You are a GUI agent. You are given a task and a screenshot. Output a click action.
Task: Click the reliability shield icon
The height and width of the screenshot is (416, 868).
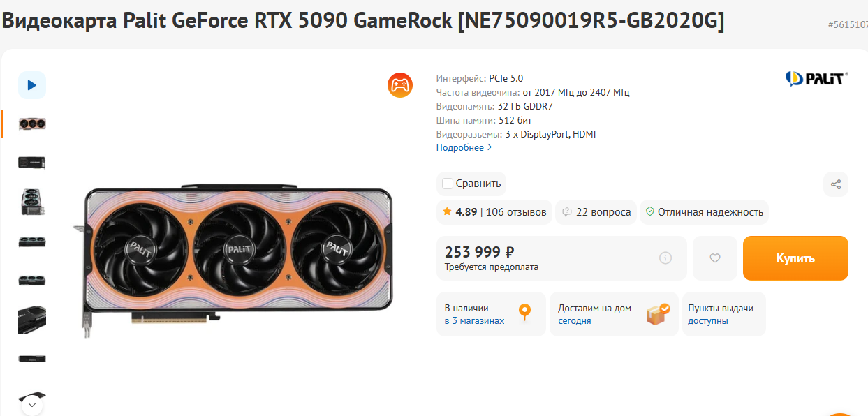point(650,212)
